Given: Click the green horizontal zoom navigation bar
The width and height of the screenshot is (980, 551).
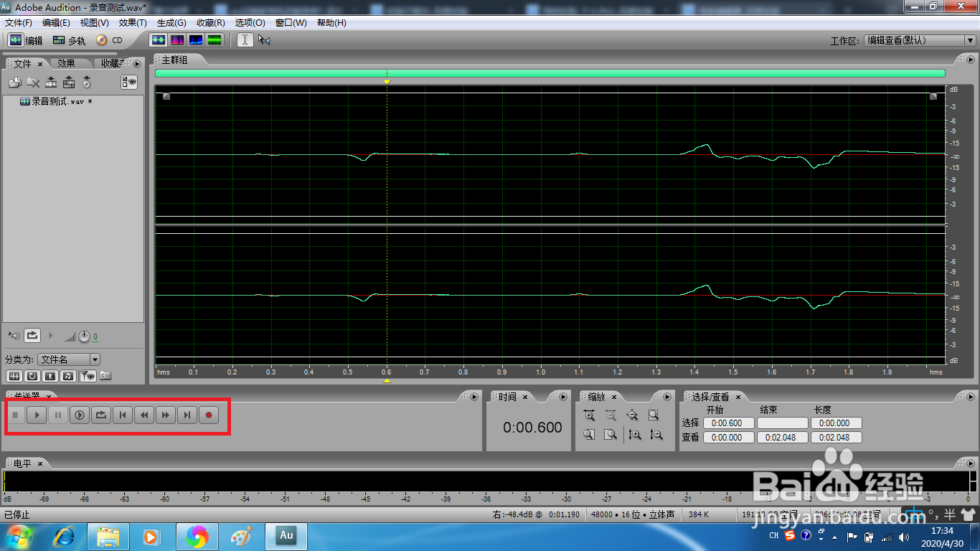Looking at the screenshot, I should pyautogui.click(x=550, y=73).
